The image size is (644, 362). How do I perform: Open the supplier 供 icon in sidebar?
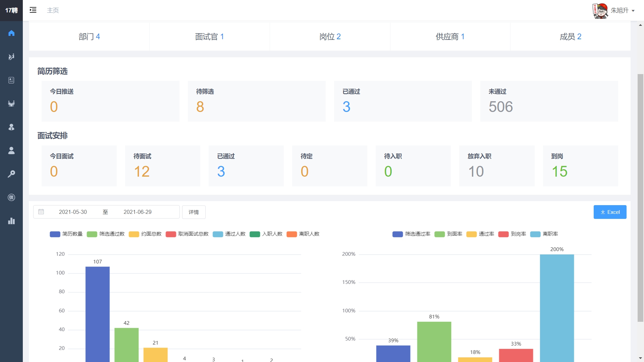(11, 197)
